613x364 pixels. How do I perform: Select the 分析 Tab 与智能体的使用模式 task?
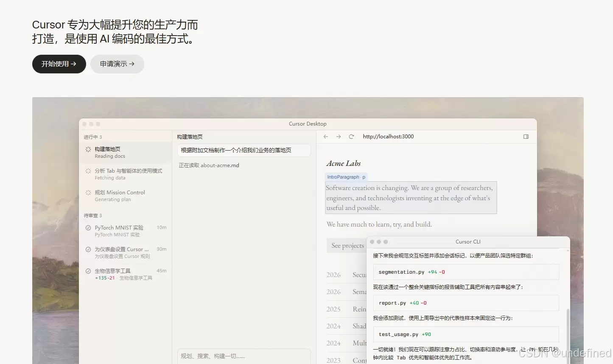point(126,174)
